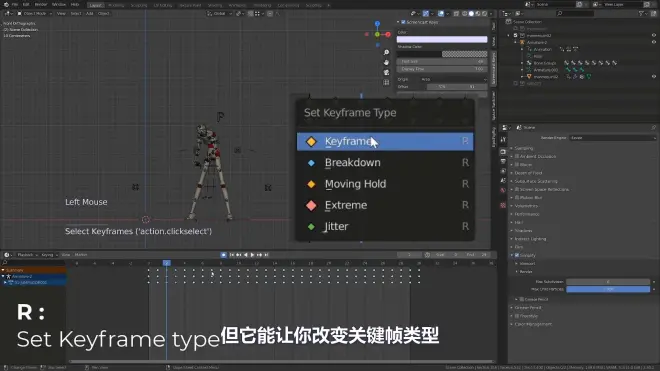Open the outliner filter dropdown
Image resolution: width=660 pixels, height=371 pixels.
pos(642,13)
